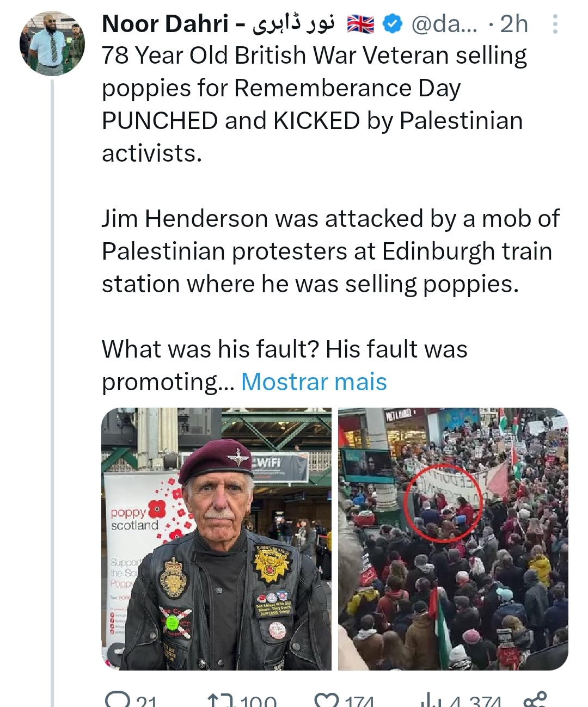
Task: Click the UK flag emoji beside name
Action: pyautogui.click(x=361, y=24)
